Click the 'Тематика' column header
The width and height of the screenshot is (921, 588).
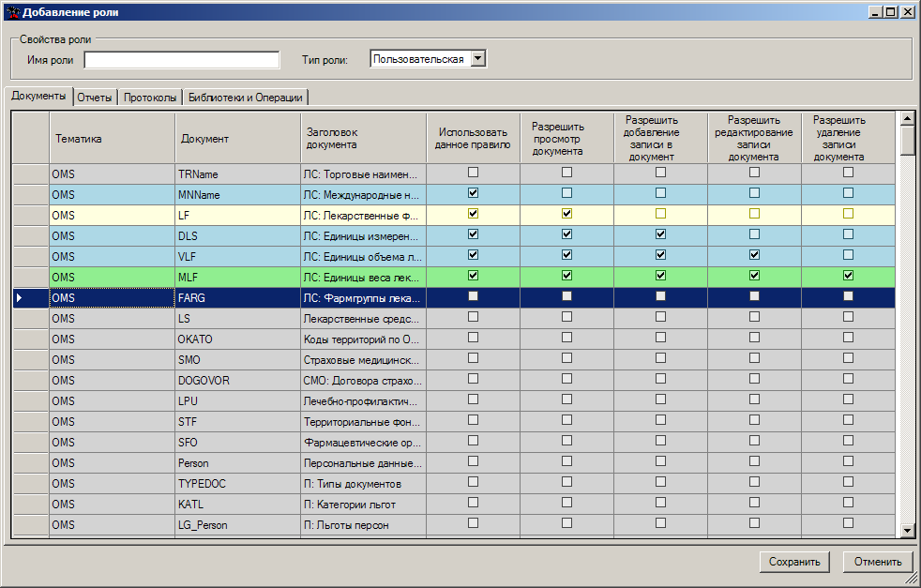(x=112, y=139)
